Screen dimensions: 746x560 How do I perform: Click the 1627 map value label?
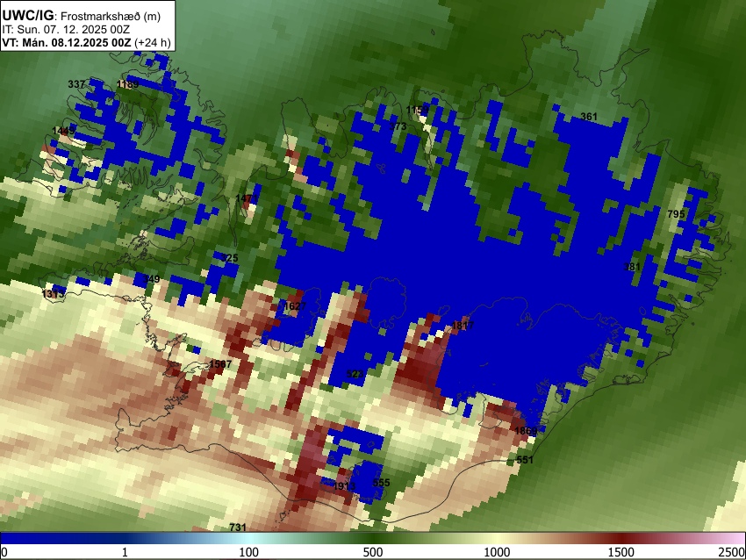pos(295,306)
